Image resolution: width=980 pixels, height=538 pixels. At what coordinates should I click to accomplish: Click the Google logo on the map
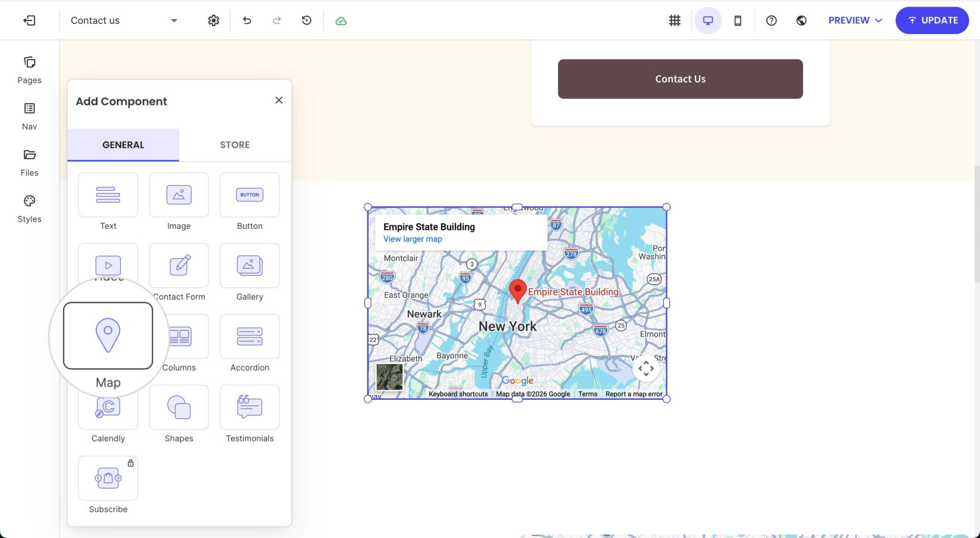pos(517,380)
